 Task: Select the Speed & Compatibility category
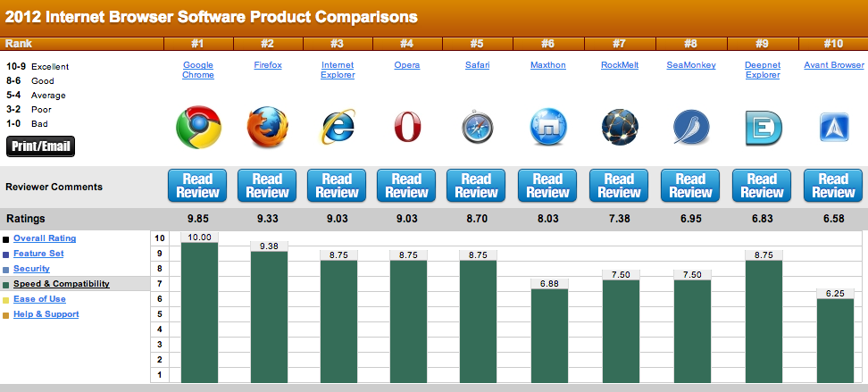tap(62, 283)
